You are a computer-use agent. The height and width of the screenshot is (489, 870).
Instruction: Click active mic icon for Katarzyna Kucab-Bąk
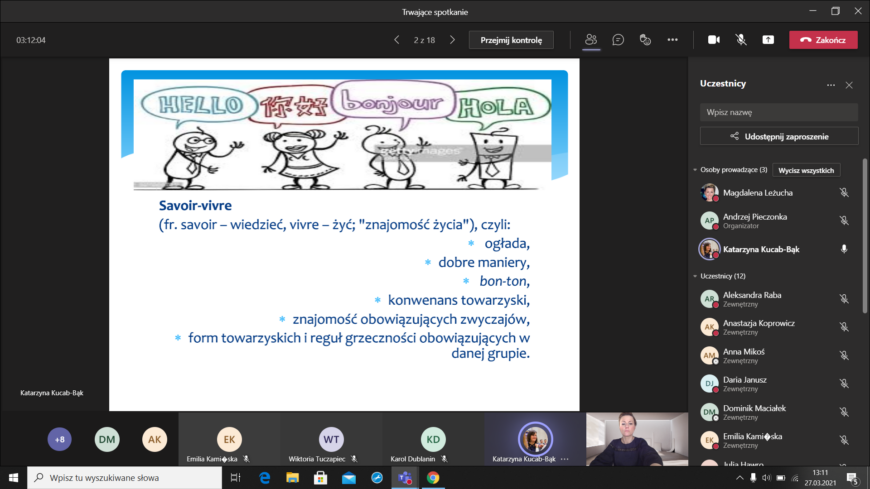point(844,249)
